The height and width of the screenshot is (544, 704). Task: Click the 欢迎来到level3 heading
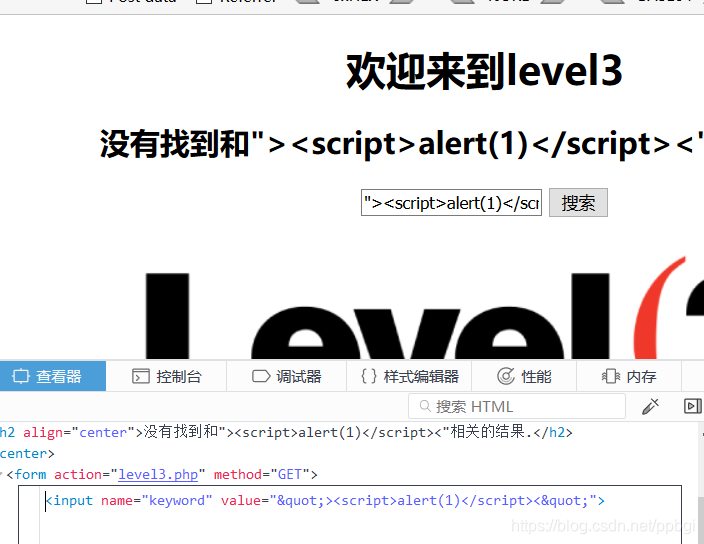pos(484,70)
